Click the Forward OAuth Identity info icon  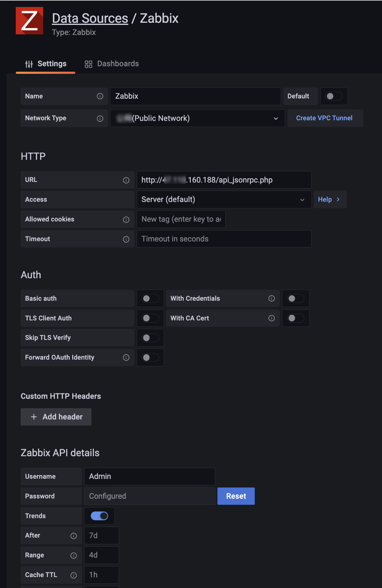[x=126, y=357]
